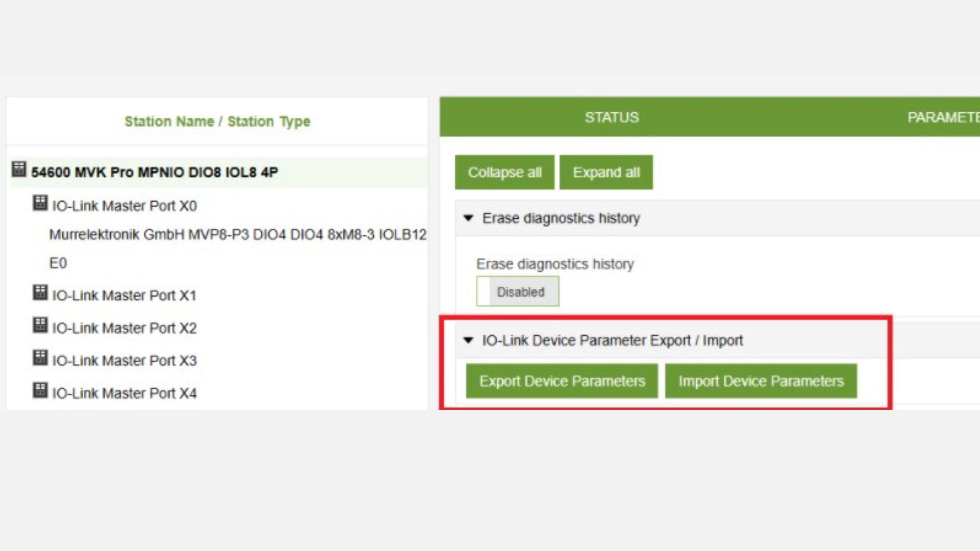Click the 54600 MVK Pro module icon
The image size is (980, 551).
tap(19, 169)
